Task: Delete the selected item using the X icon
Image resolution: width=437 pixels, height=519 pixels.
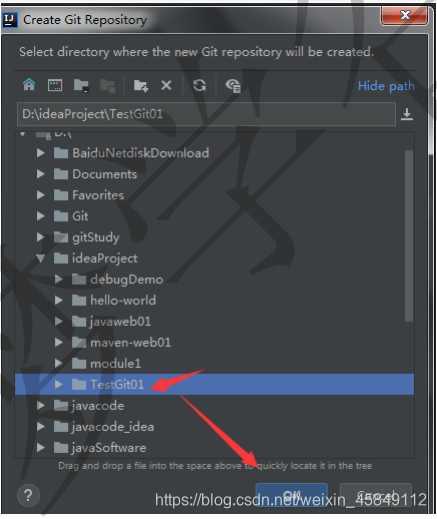Action: tap(166, 85)
